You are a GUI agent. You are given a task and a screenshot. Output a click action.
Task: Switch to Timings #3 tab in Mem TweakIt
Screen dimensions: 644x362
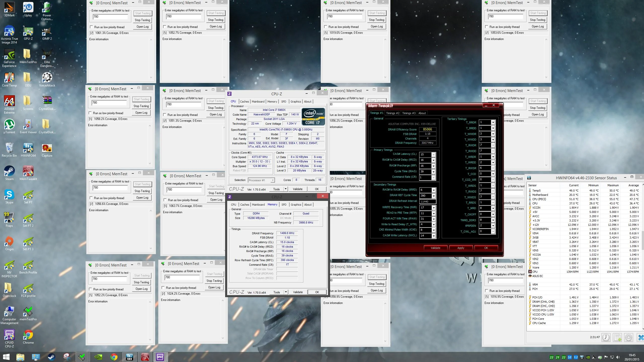tap(409, 113)
